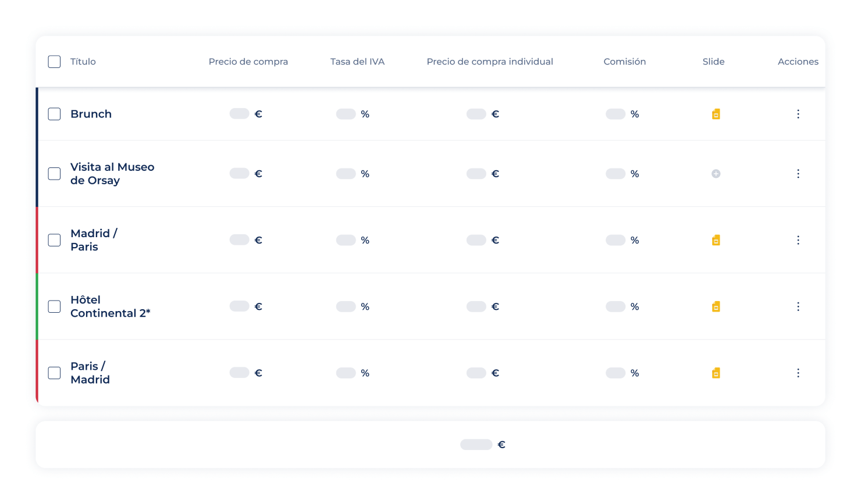Open the slide icon for Hôtel Continental 2*
Viewport: 861px width, 504px height.
point(716,306)
